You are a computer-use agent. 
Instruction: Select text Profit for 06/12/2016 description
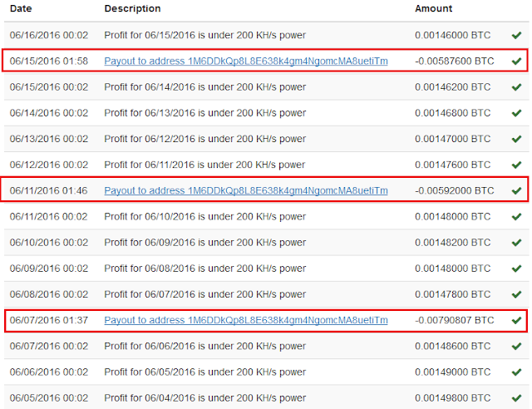[205, 139]
